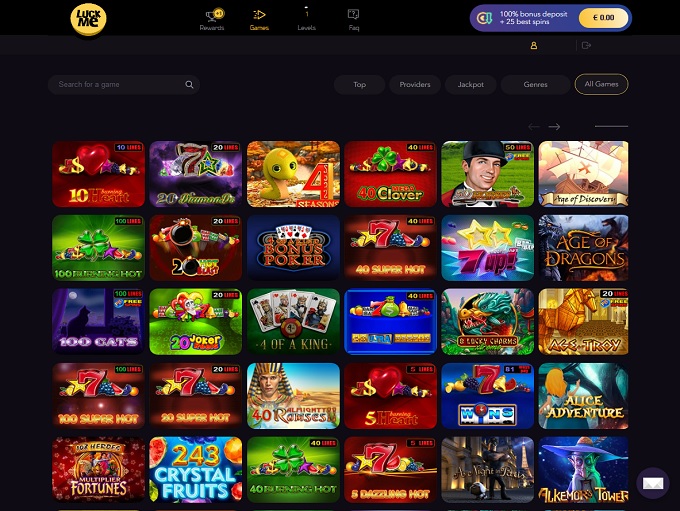Open the chat envelope icon
The height and width of the screenshot is (511, 680).
(653, 483)
